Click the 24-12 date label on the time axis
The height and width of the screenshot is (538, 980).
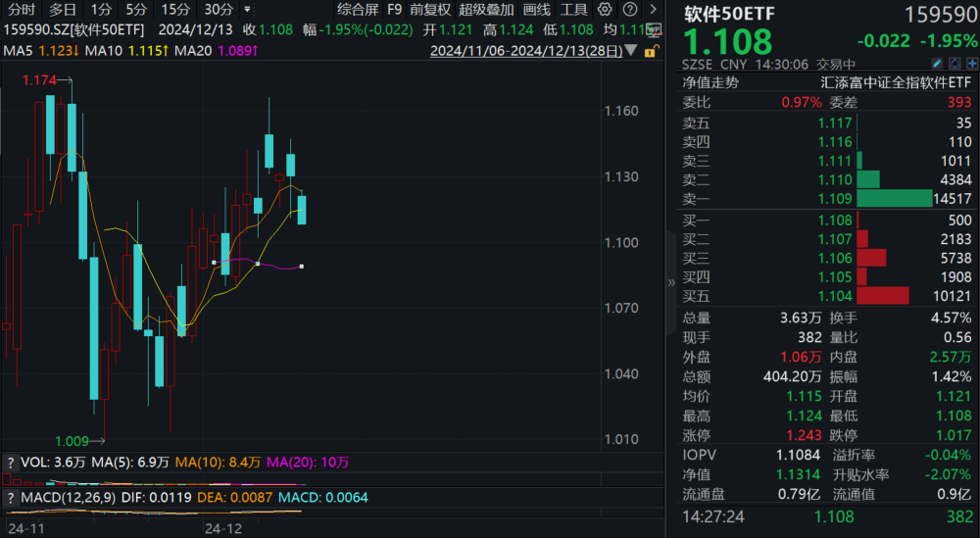(223, 528)
